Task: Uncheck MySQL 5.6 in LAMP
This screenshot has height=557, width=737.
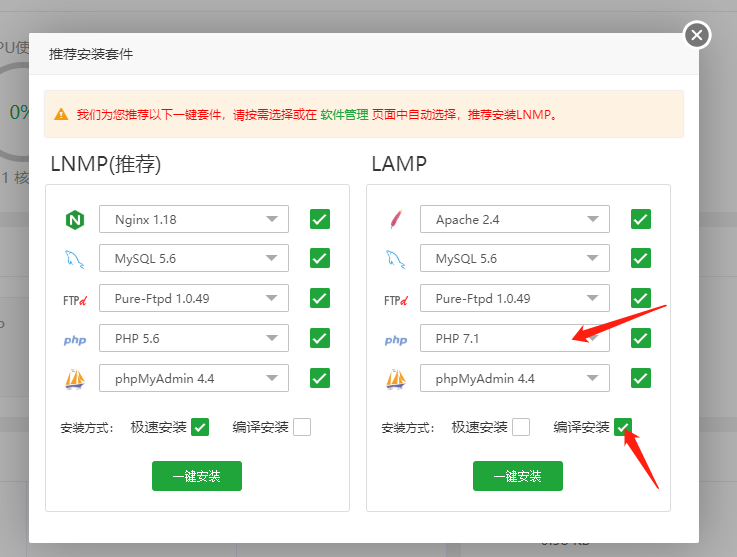Action: (641, 258)
